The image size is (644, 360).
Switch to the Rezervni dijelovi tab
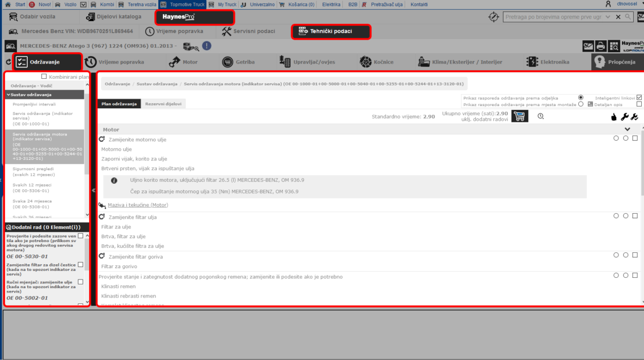point(163,104)
